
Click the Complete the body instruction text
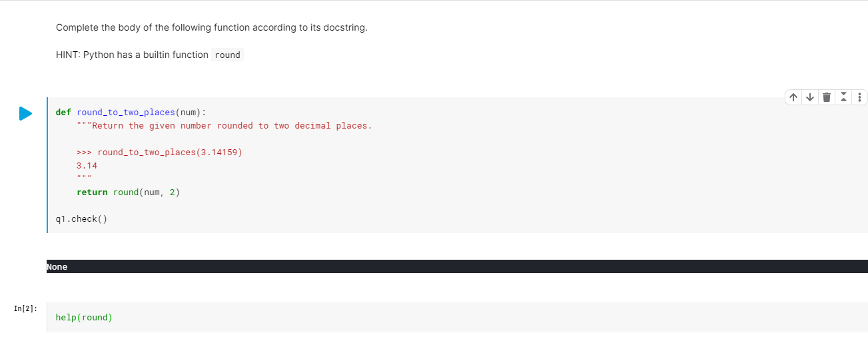pos(212,27)
